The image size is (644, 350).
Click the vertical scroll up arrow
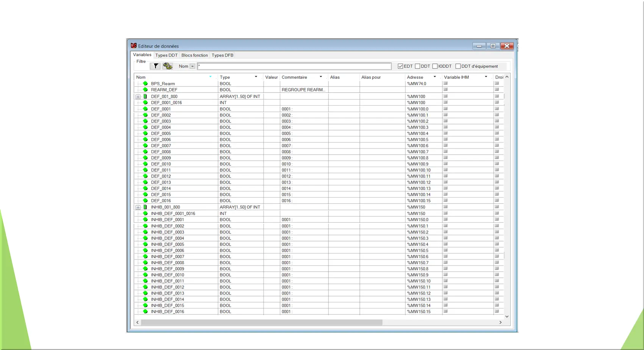tap(507, 77)
